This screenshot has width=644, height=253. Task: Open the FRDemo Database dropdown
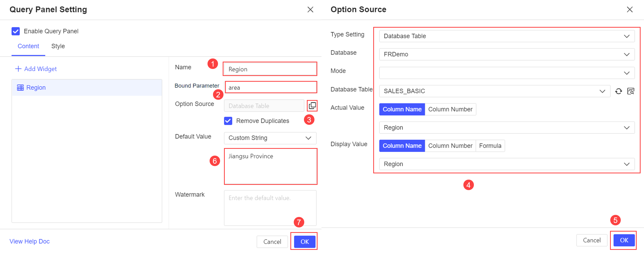coord(507,54)
